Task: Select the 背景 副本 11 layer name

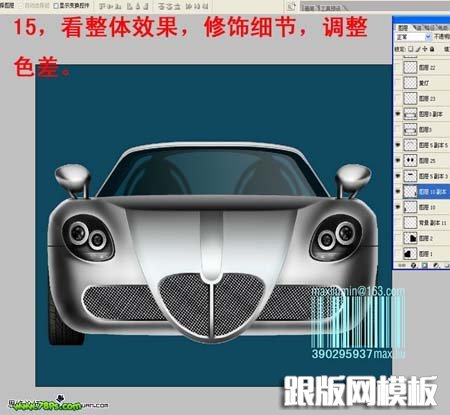Action: [432, 223]
